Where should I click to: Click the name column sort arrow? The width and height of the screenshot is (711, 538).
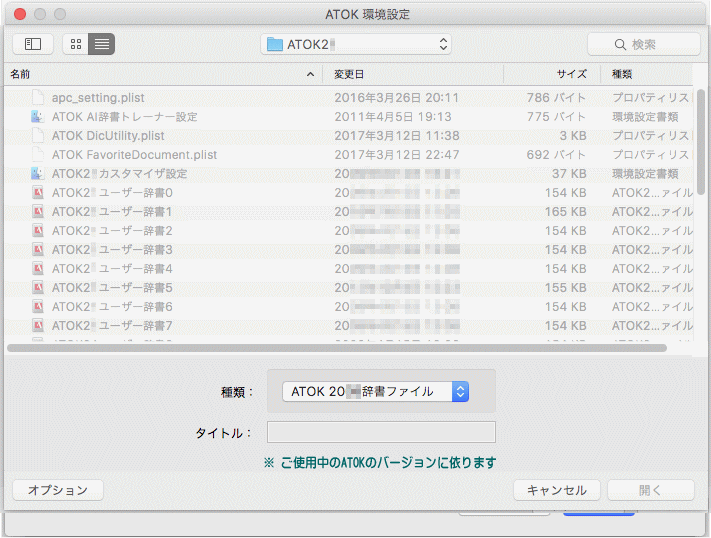point(311,74)
